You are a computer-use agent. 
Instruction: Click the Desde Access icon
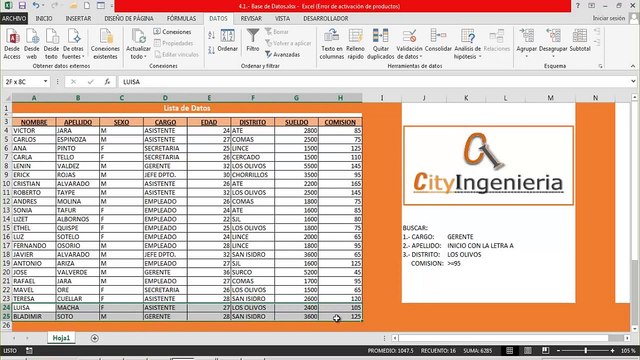point(12,44)
